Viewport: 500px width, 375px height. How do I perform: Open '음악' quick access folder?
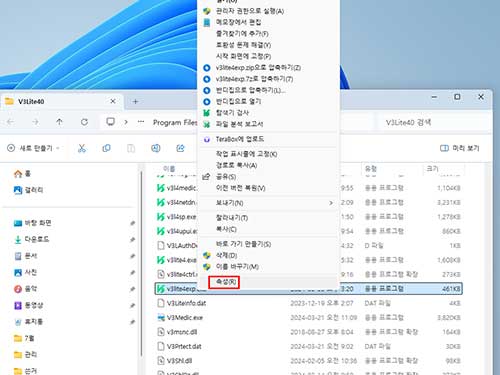tap(26, 289)
